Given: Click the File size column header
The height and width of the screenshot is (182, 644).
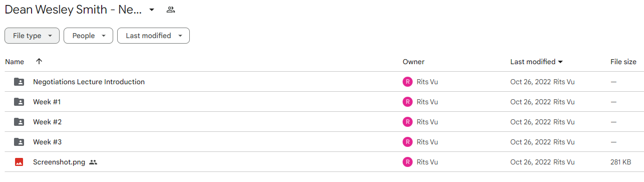Looking at the screenshot, I should [623, 62].
